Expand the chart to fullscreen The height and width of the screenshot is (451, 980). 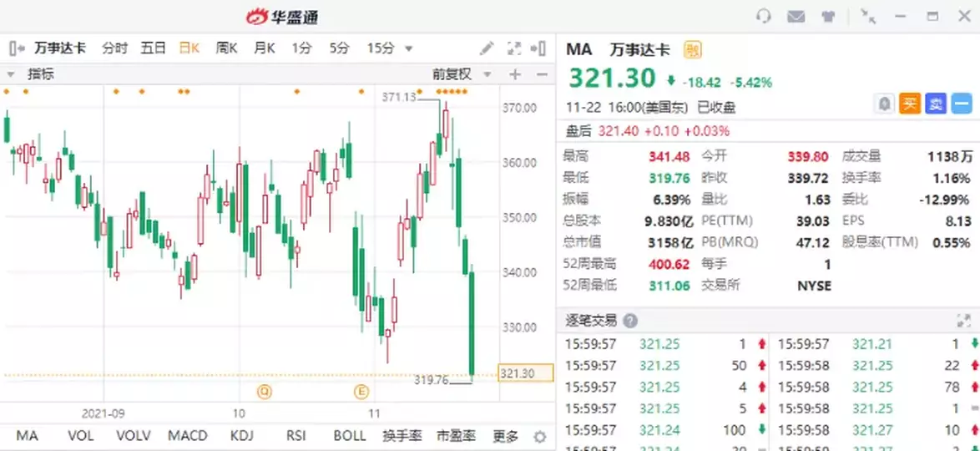(x=513, y=48)
